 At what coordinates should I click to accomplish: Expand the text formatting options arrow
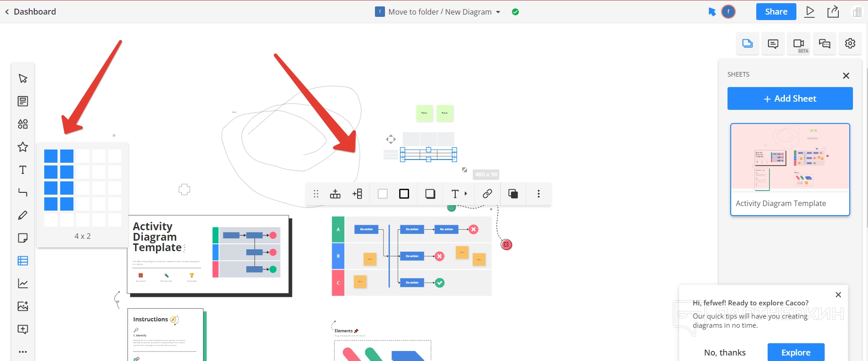(x=466, y=194)
